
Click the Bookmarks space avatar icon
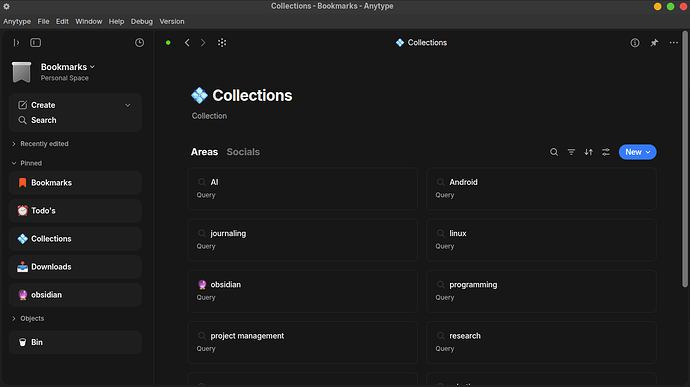[22, 72]
